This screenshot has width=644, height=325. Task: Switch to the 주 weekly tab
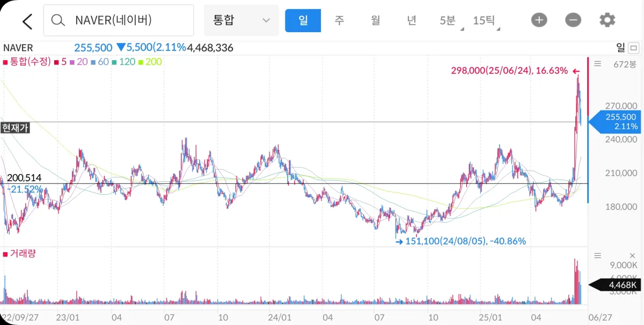tap(339, 20)
